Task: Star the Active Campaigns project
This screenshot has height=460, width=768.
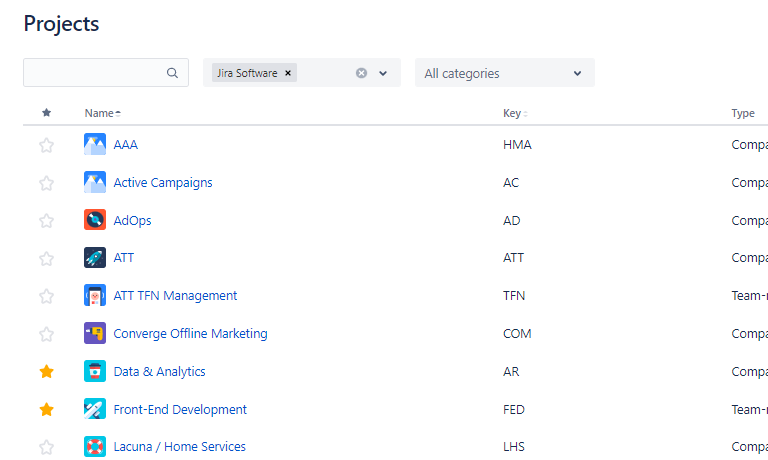Action: click(47, 183)
